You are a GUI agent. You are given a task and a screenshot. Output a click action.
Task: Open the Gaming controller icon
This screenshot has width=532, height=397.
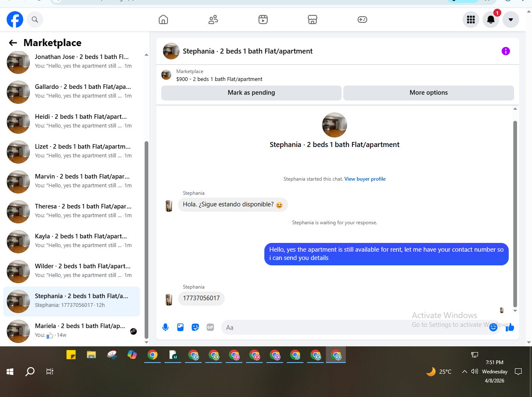pos(362,20)
